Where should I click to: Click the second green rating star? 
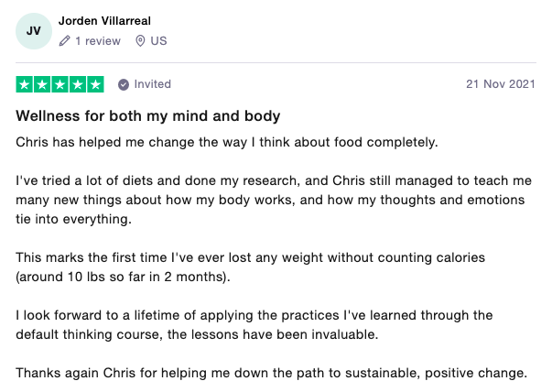(x=42, y=84)
